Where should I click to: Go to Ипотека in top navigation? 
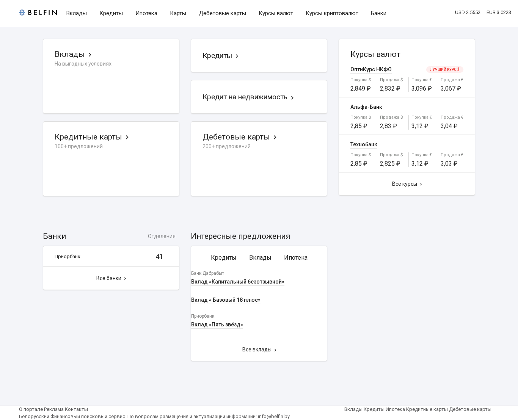146,13
